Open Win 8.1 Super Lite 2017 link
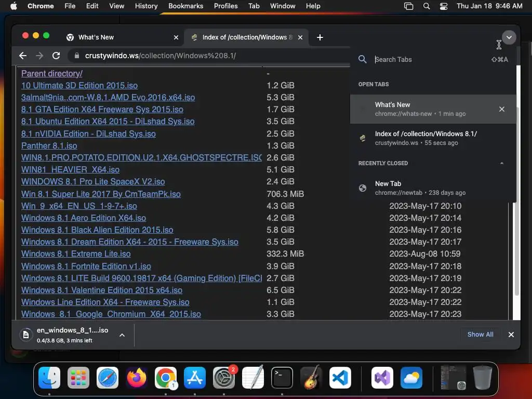532x399 pixels. [x=101, y=194]
